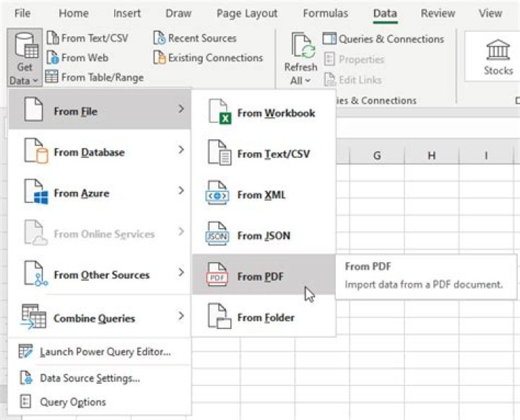Image resolution: width=520 pixels, height=420 pixels.
Task: Click the Existing Connections icon
Action: click(159, 57)
